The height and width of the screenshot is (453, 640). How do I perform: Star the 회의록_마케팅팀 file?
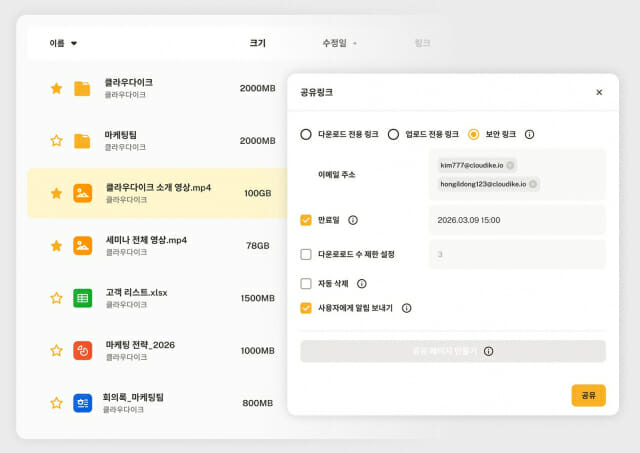(56, 403)
